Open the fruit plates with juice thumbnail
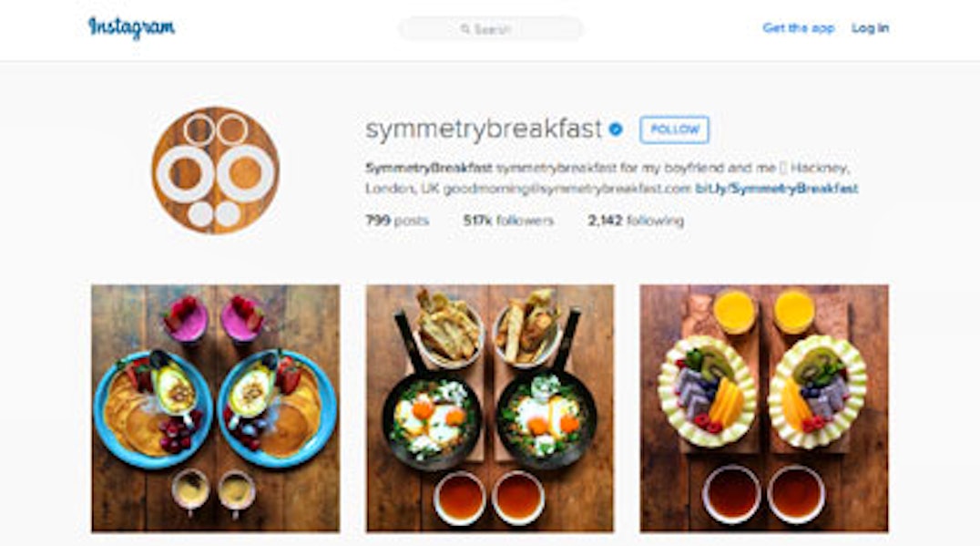The height and width of the screenshot is (546, 980). click(764, 408)
